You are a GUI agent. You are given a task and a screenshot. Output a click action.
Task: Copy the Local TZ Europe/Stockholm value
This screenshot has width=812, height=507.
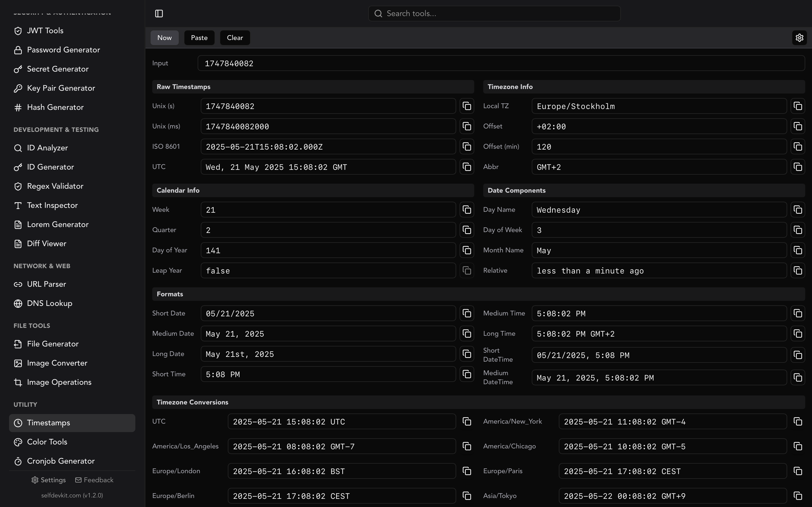(x=798, y=106)
